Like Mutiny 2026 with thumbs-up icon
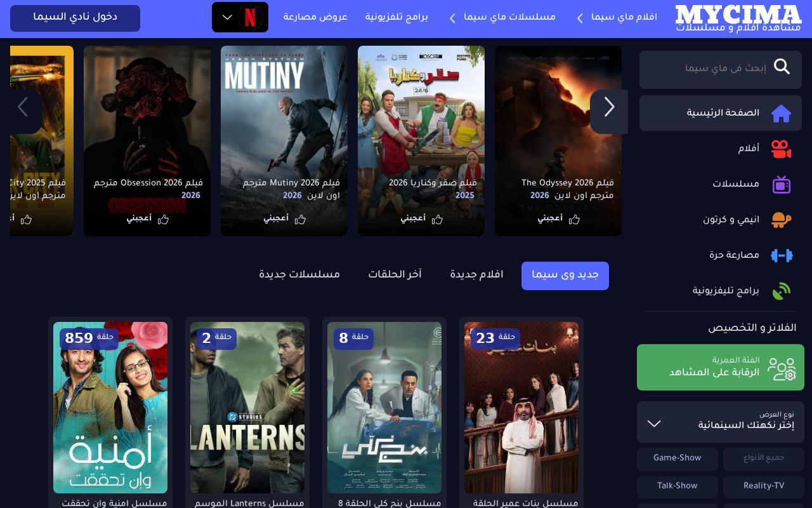The image size is (812, 508). (x=300, y=219)
